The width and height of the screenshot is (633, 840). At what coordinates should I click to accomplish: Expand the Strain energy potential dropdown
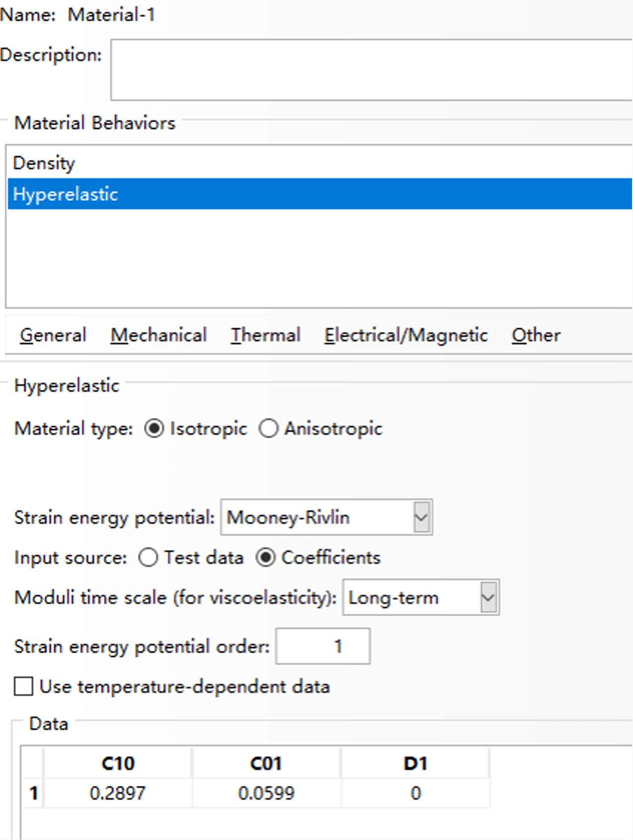coord(422,517)
